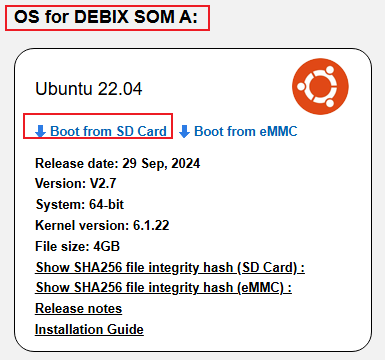
Task: Open the Release notes link
Action: pos(79,308)
